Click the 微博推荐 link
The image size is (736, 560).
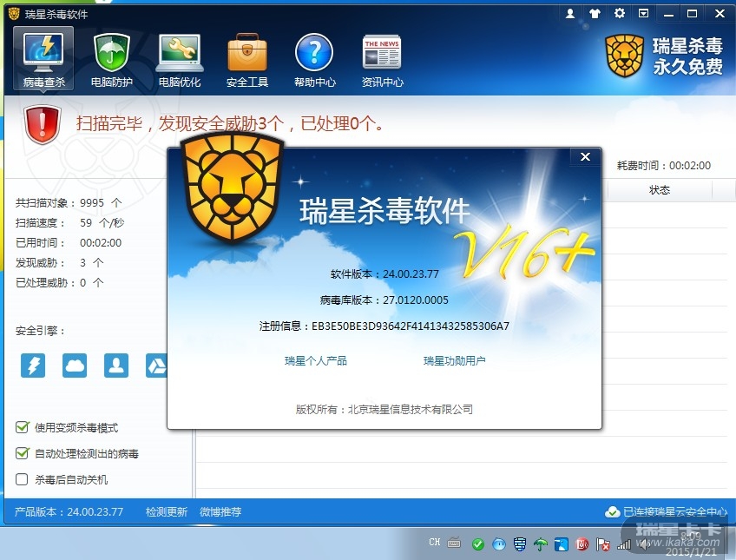[x=220, y=511]
